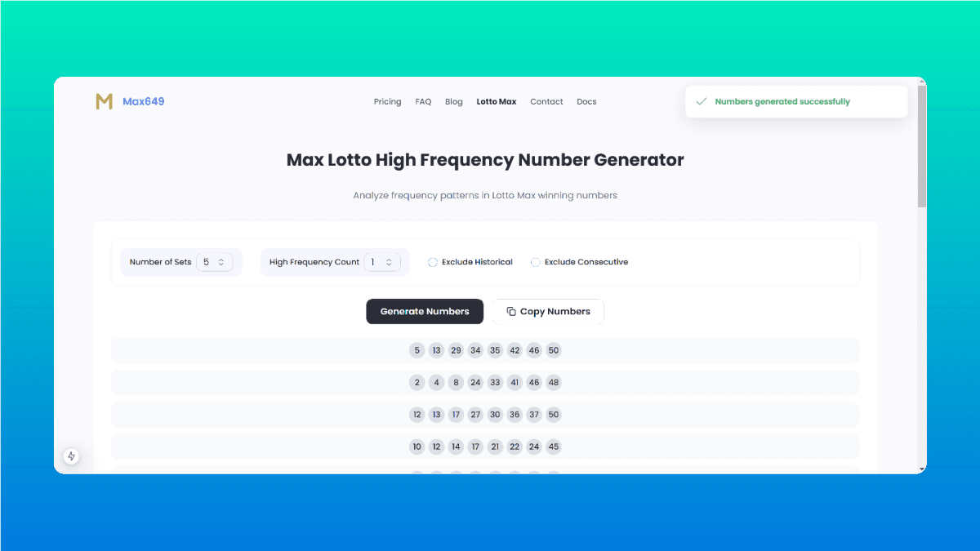The height and width of the screenshot is (551, 980).
Task: Click number 5 in the first set
Action: click(416, 350)
